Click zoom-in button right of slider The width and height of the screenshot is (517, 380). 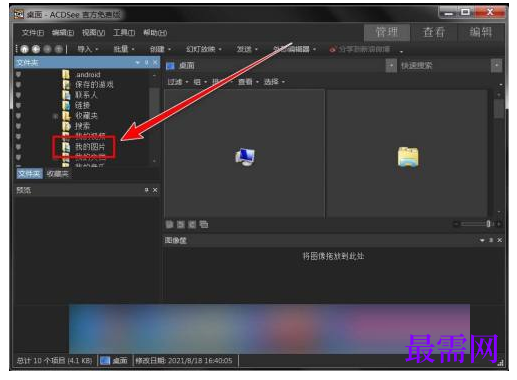(499, 224)
